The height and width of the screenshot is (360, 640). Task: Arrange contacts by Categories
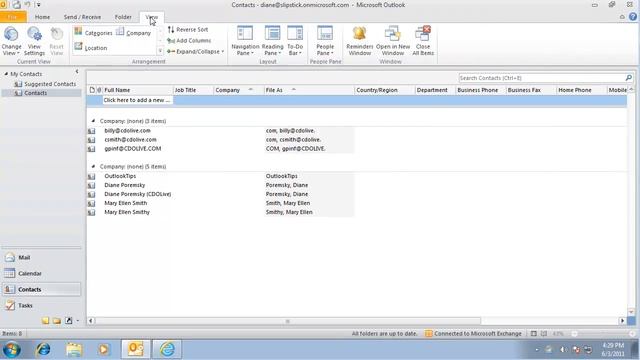click(93, 33)
